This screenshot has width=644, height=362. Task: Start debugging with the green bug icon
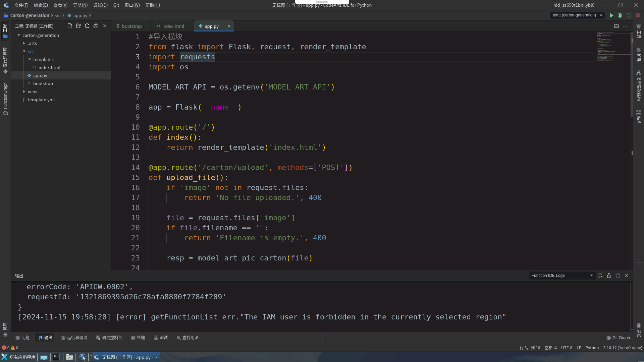click(620, 15)
